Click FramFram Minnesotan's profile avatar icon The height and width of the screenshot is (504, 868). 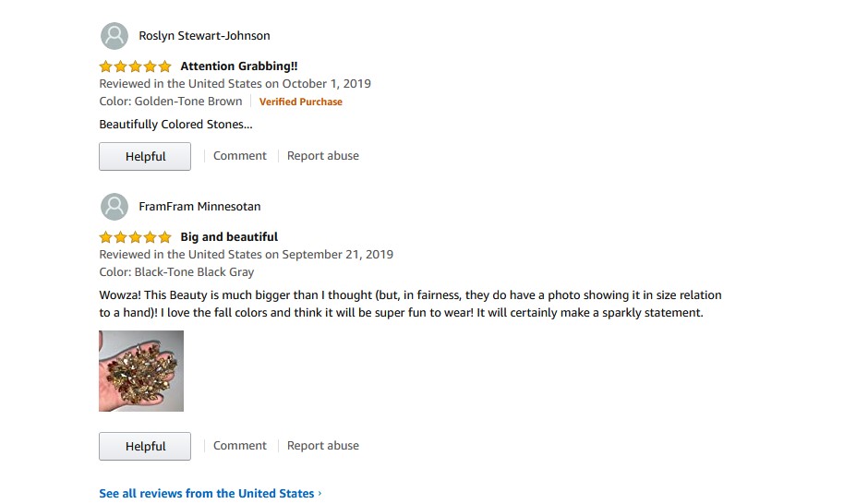tap(114, 207)
